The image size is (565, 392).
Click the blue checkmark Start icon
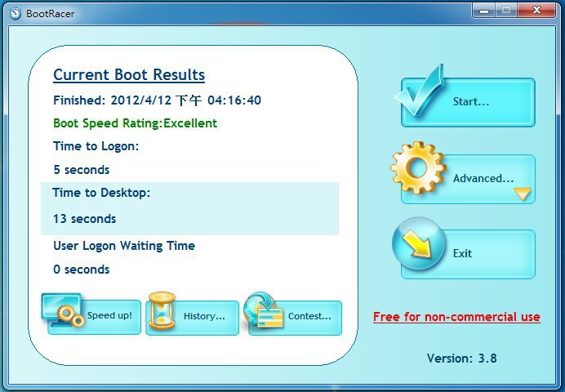pos(420,91)
